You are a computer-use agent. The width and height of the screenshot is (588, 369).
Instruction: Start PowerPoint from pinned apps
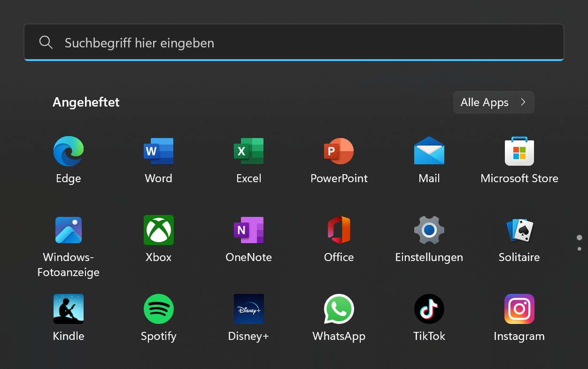click(x=339, y=151)
